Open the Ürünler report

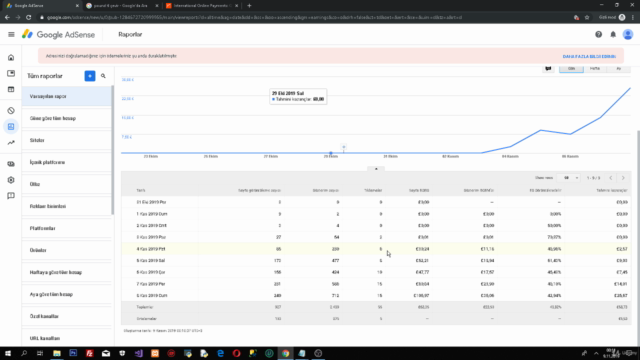point(67,250)
